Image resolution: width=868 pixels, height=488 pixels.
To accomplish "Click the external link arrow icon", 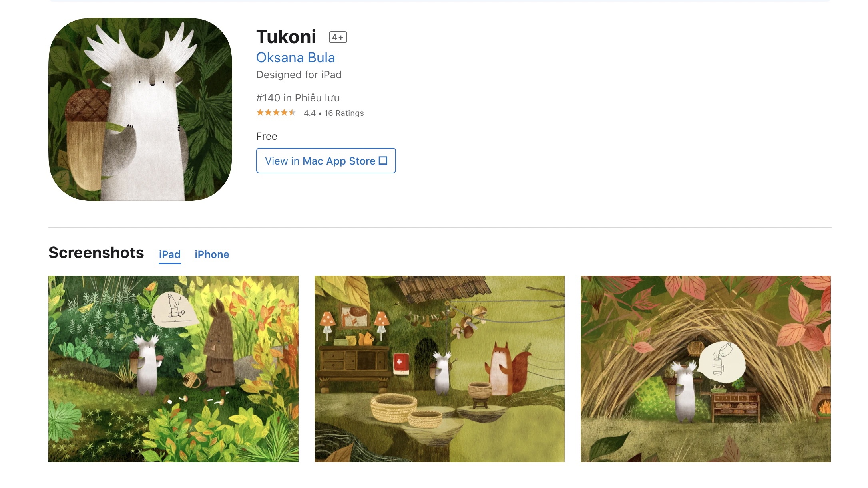I will pyautogui.click(x=383, y=161).
